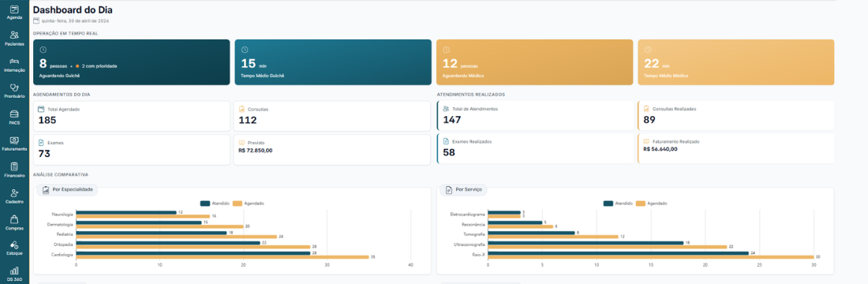Click the Previsto value R$ 72.850,00
The image size is (868, 284).
255,151
